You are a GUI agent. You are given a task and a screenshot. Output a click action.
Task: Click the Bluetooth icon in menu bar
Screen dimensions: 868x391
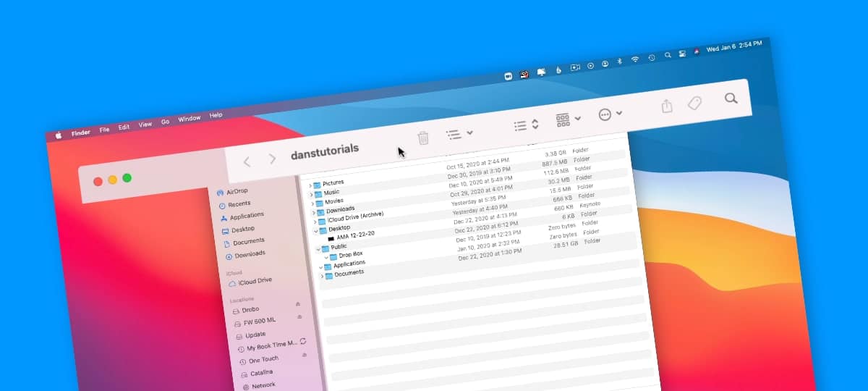pyautogui.click(x=619, y=62)
